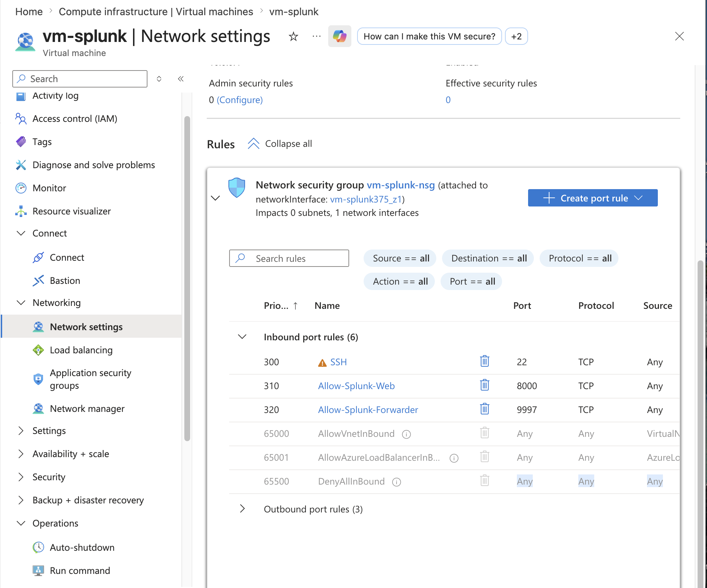Viewport: 707px width, 588px height.
Task: Delete the Allow-Splunk-Web rule
Action: tap(484, 385)
